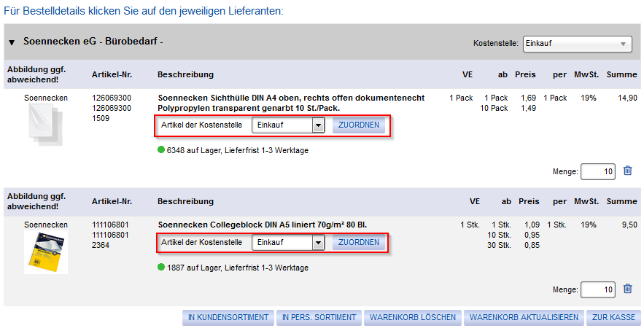Delete the Sichthülle item via trash icon

coord(627,171)
